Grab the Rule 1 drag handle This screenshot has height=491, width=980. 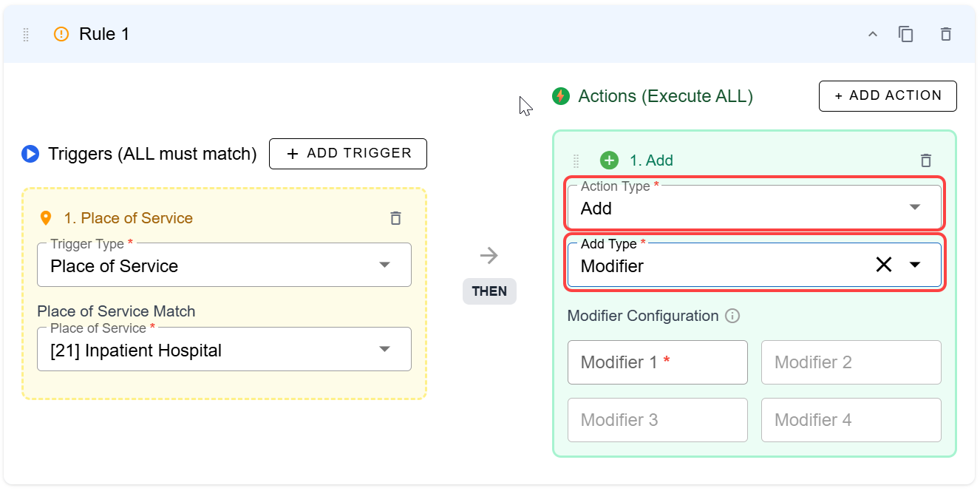point(26,34)
